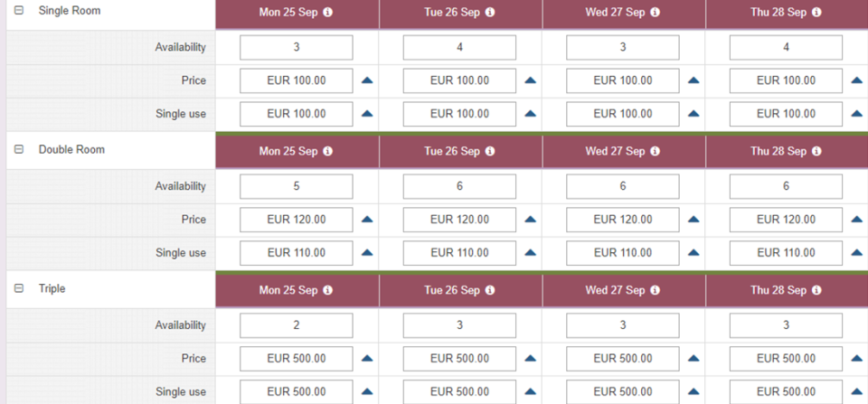This screenshot has height=404, width=868.
Task: Click up arrow beside Double Room Mon single use
Action: pyautogui.click(x=367, y=253)
